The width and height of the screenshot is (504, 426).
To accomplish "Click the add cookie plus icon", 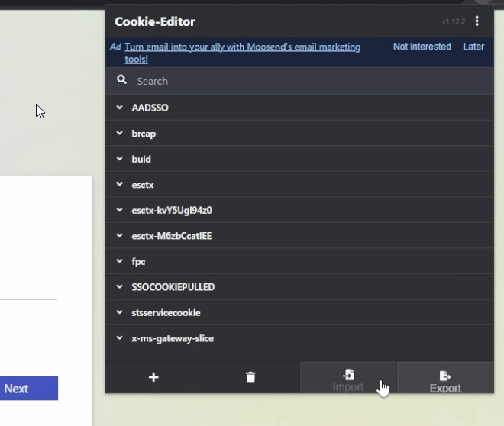I will (x=153, y=377).
